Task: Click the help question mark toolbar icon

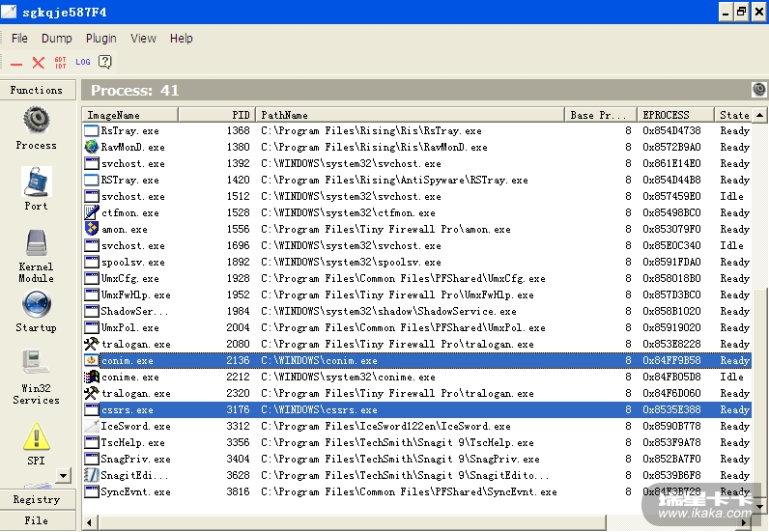Action: point(105,62)
